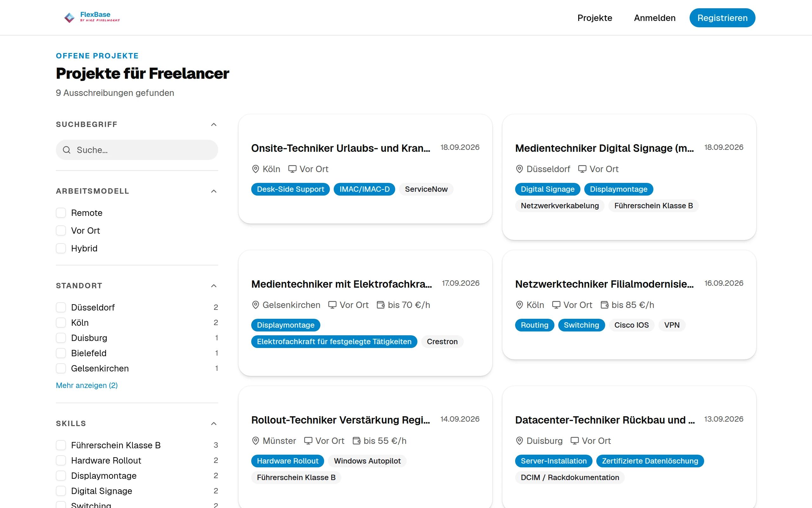Viewport: 812px width, 508px height.
Task: Click the location pin beside Duisburg on the card
Action: pyautogui.click(x=519, y=440)
